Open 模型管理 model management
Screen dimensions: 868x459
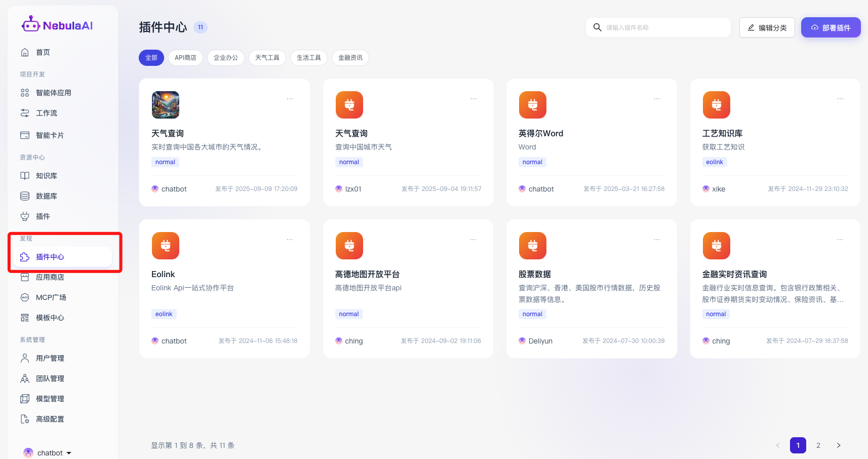click(50, 399)
